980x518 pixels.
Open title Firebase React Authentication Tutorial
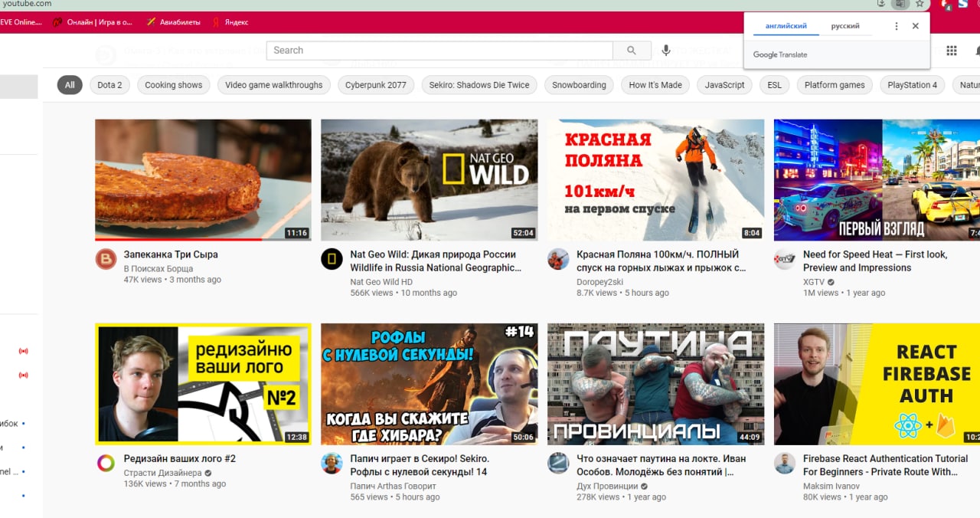[x=885, y=465]
